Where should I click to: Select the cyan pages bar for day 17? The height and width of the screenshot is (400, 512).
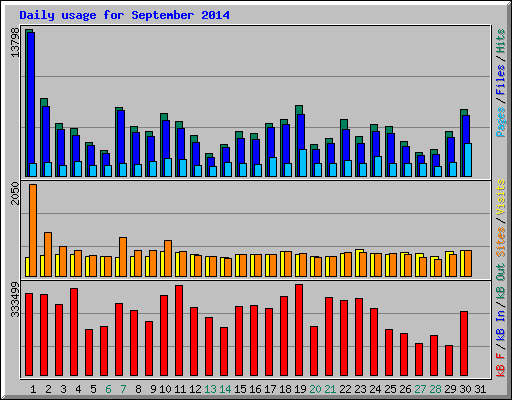click(x=273, y=167)
